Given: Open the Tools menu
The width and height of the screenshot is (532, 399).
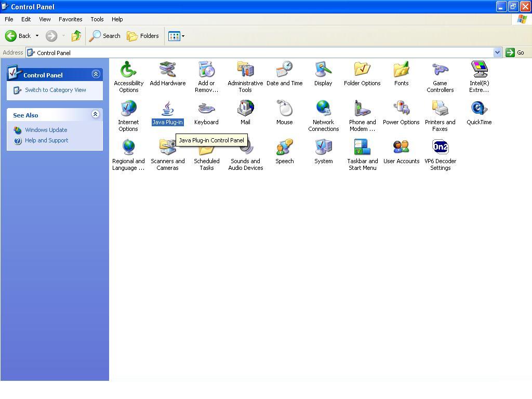Looking at the screenshot, I should click(x=97, y=19).
